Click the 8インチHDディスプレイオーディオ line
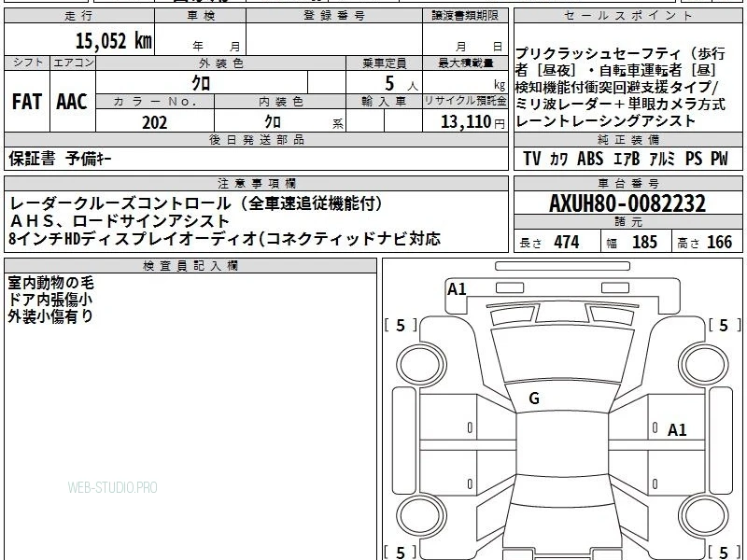 click(x=224, y=239)
